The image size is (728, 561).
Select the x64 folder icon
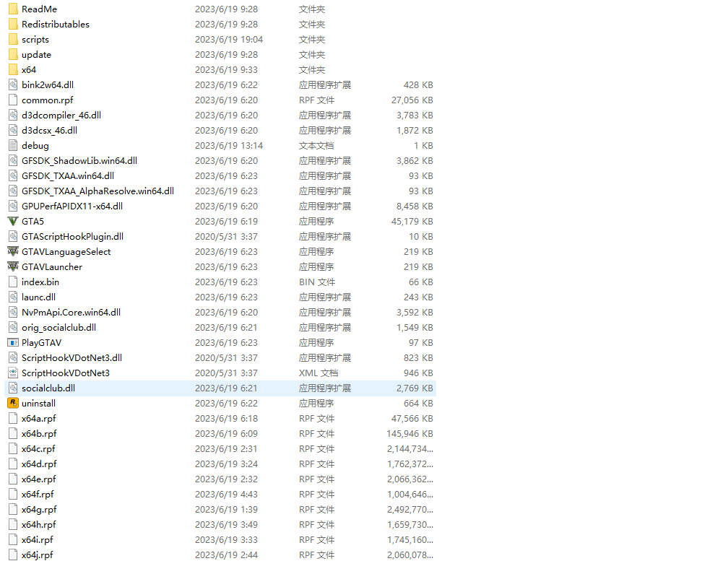13,69
